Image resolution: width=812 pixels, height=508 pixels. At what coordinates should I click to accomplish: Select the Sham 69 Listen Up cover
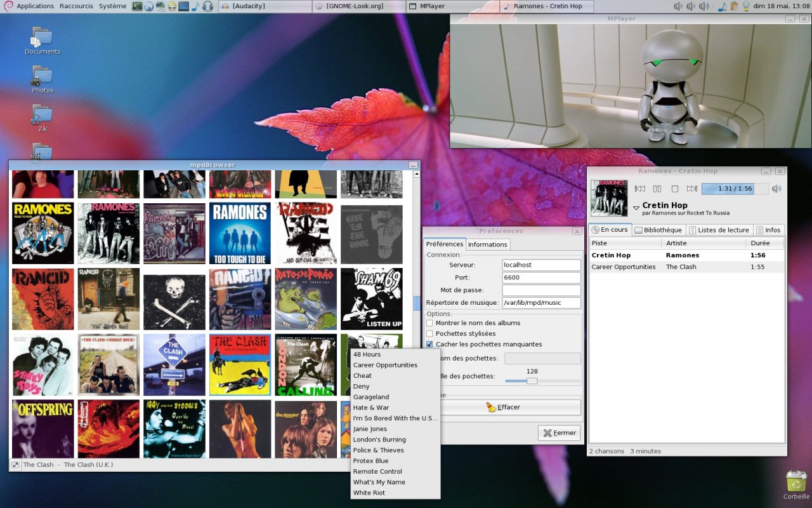pos(371,298)
